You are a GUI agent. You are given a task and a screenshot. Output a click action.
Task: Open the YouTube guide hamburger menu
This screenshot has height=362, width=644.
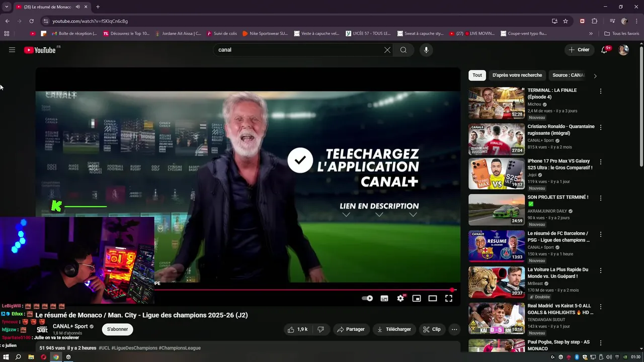(x=12, y=50)
